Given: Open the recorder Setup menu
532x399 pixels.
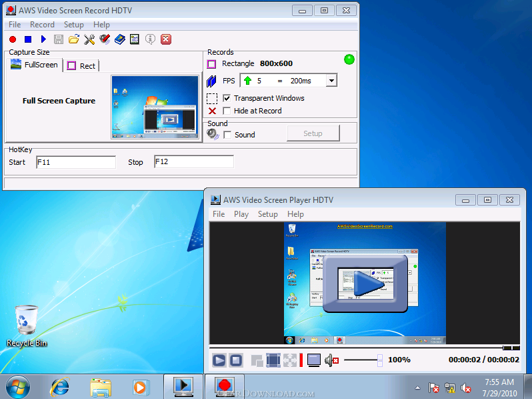Looking at the screenshot, I should pos(73,25).
